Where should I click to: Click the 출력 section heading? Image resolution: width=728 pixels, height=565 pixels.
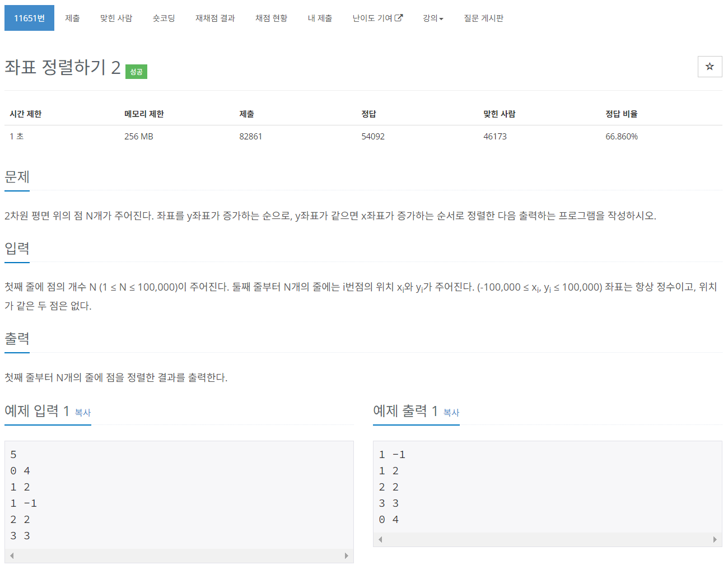click(17, 339)
